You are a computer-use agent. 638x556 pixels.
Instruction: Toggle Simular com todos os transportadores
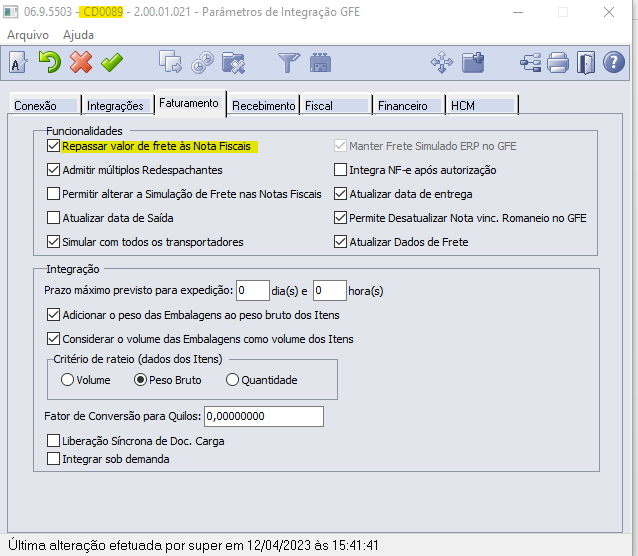point(53,242)
